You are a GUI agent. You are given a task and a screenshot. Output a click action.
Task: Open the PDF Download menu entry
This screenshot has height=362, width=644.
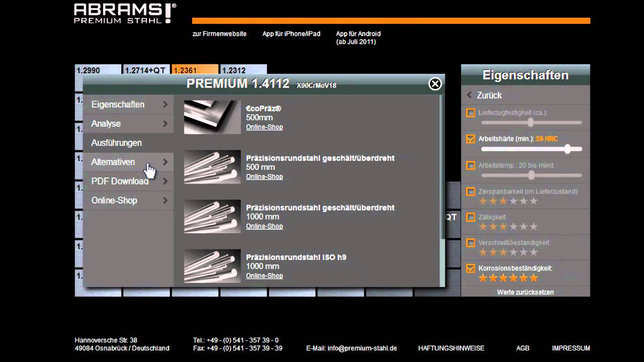point(129,181)
